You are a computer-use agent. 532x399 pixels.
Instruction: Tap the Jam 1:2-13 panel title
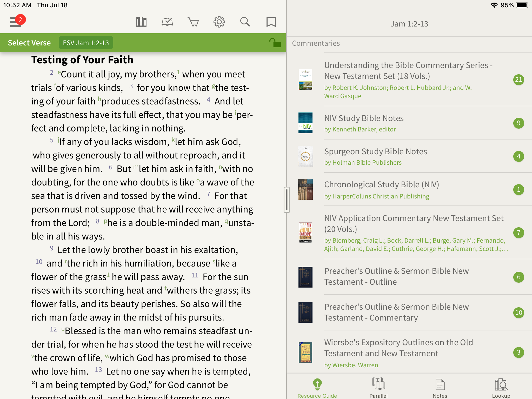(x=409, y=24)
